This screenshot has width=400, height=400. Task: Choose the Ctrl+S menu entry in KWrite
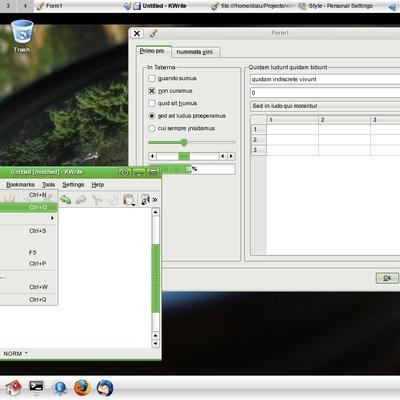[29, 231]
